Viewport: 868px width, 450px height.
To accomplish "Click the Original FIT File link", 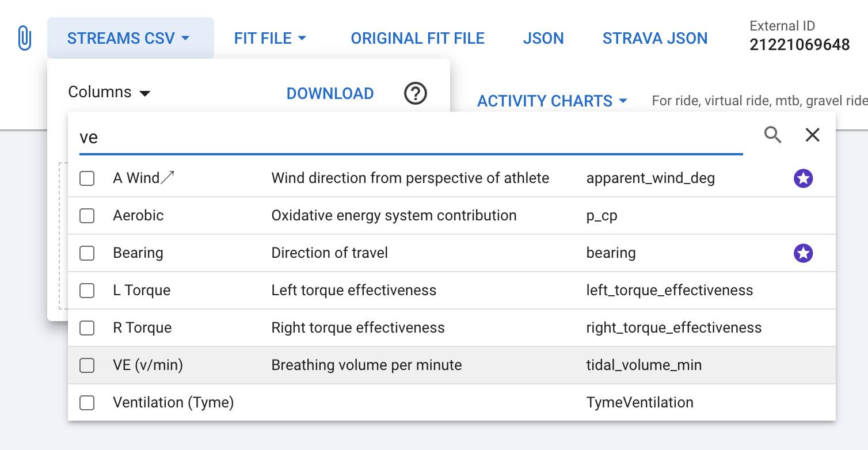I will 417,39.
